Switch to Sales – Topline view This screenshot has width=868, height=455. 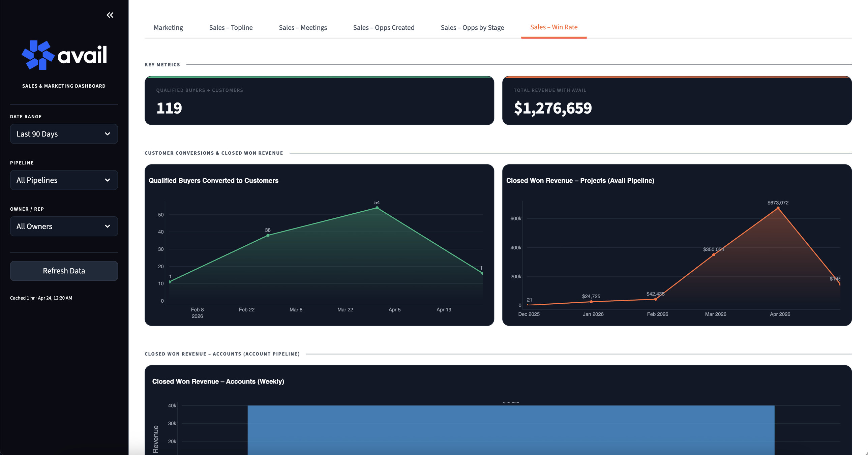click(x=231, y=27)
